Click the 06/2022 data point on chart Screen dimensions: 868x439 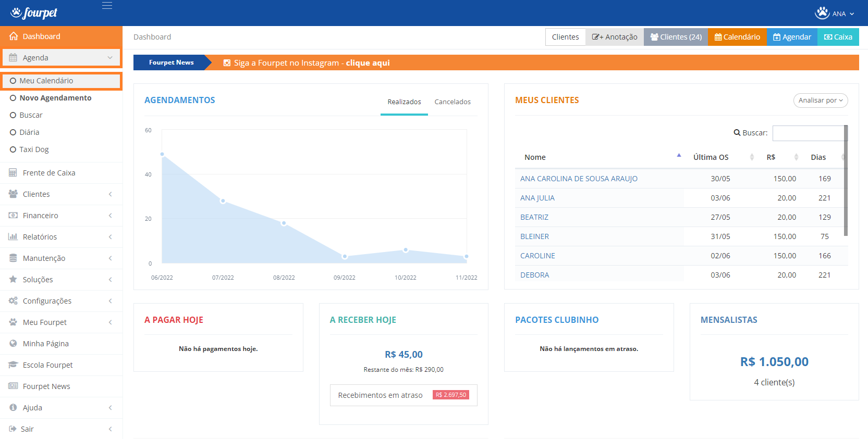point(162,154)
